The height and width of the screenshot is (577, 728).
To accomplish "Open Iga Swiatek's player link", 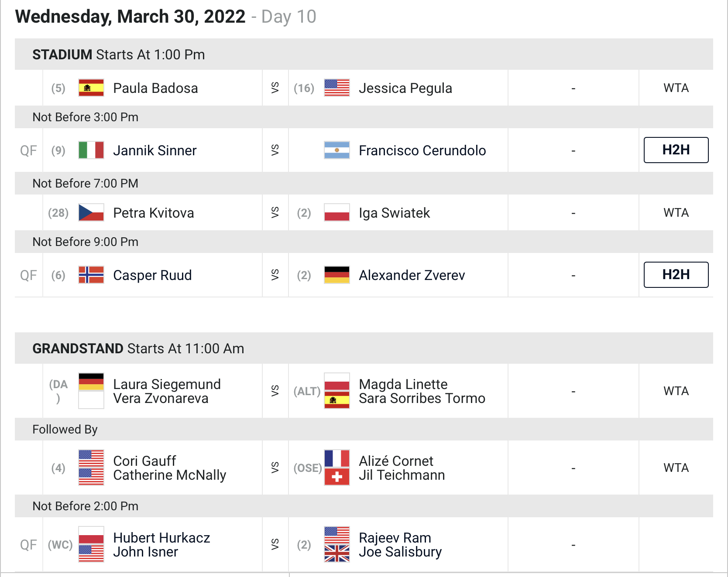I will 394,213.
